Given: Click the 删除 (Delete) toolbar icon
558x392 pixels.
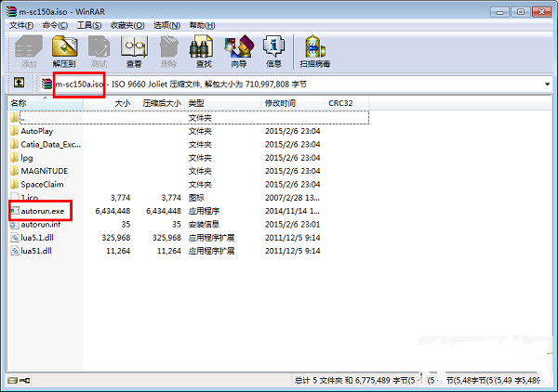Looking at the screenshot, I should pos(168,46).
